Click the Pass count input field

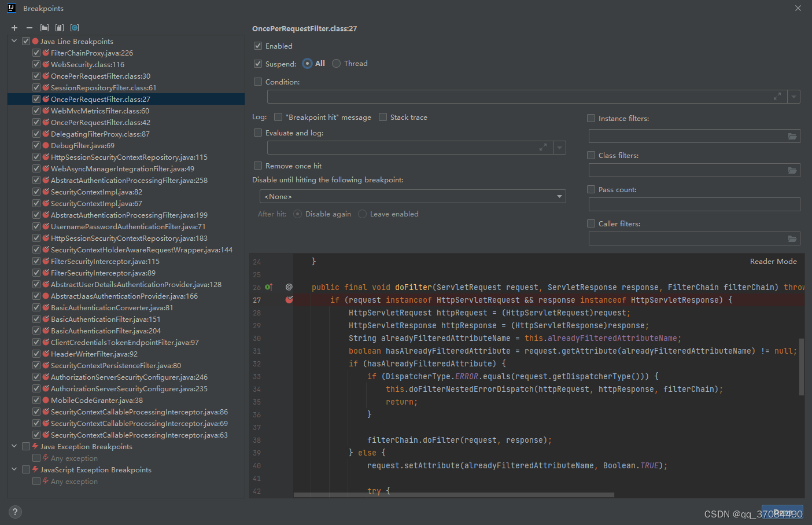tap(695, 204)
